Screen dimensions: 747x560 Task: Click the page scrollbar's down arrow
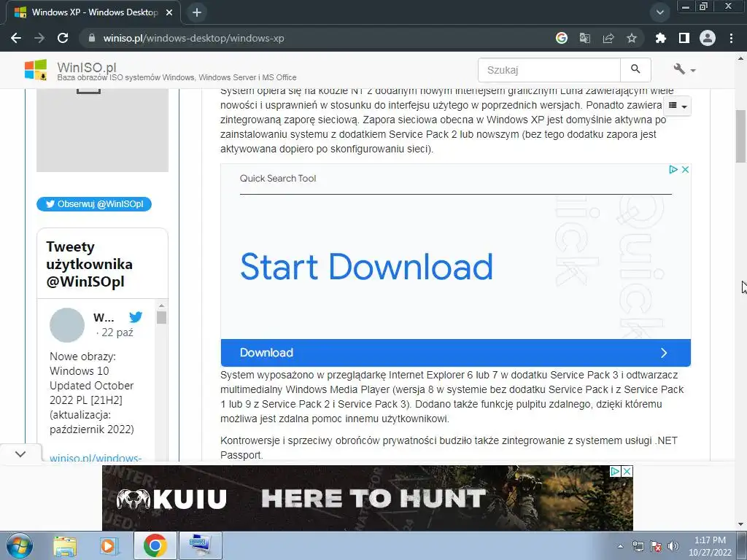[x=741, y=524]
